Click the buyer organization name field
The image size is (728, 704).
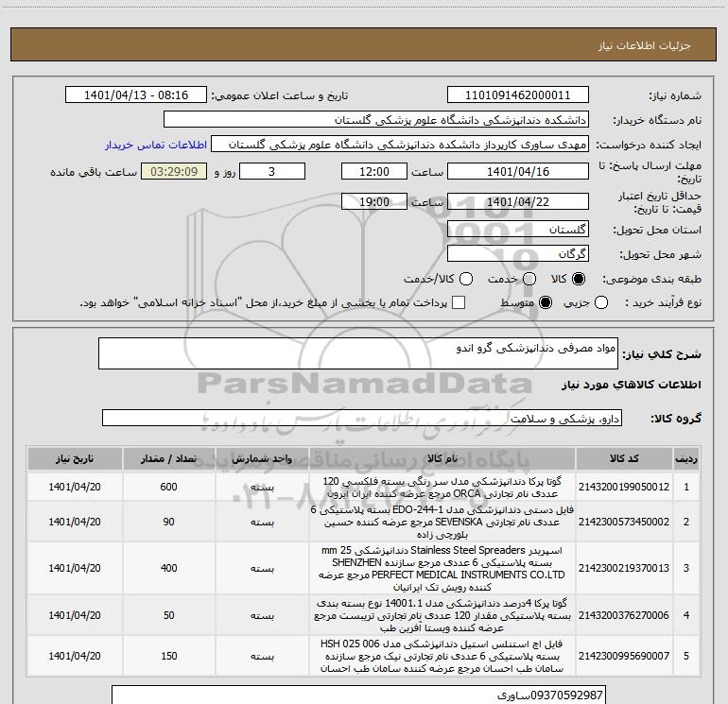pyautogui.click(x=376, y=120)
